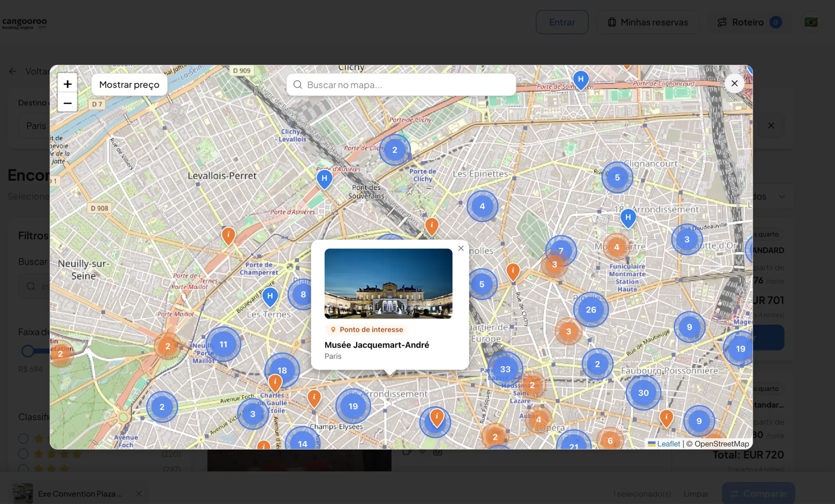The width and height of the screenshot is (835, 504).
Task: Click the info marker near Charles de Gaulle Étoile
Action: 275,383
